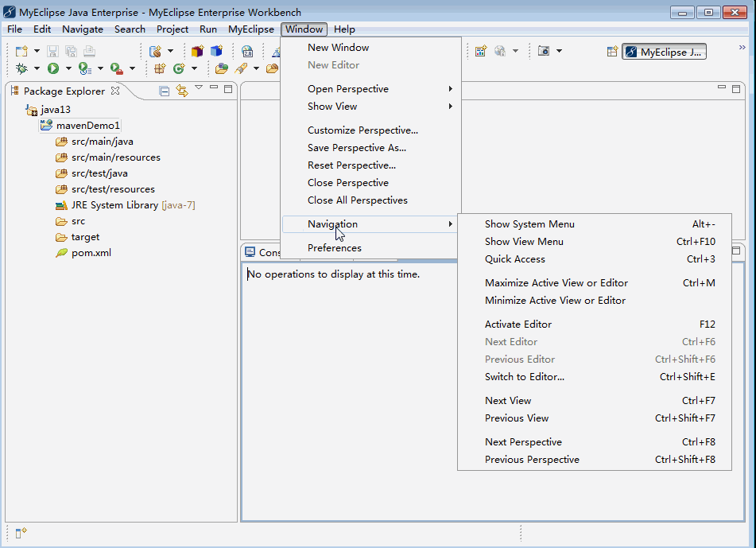This screenshot has width=756, height=548.
Task: Open the run history list dropdown arrow
Action: coord(100,68)
